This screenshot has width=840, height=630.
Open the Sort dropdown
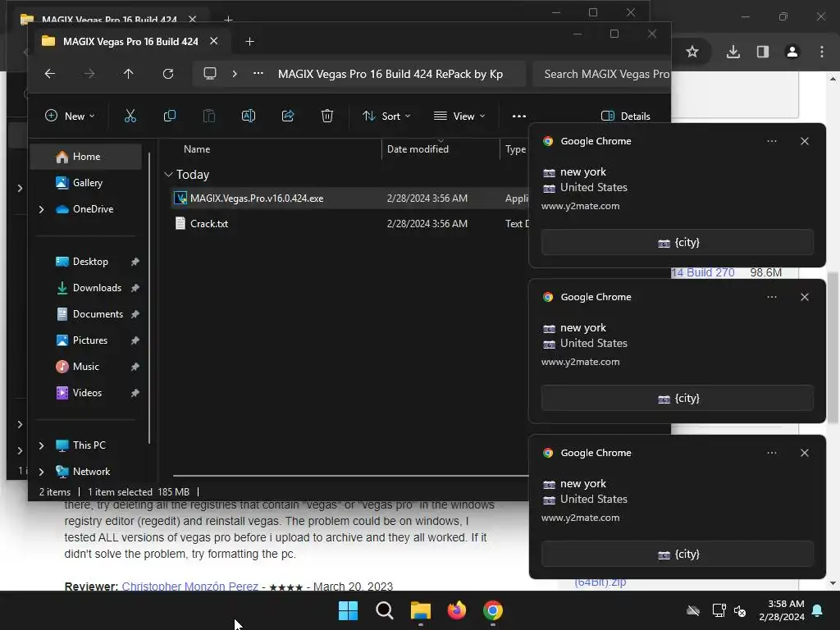coord(386,116)
